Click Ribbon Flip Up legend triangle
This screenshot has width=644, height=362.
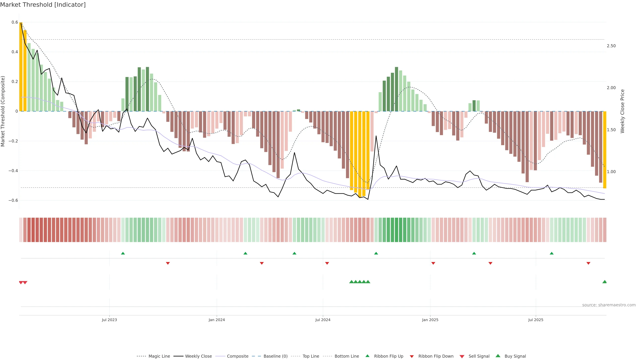click(367, 356)
